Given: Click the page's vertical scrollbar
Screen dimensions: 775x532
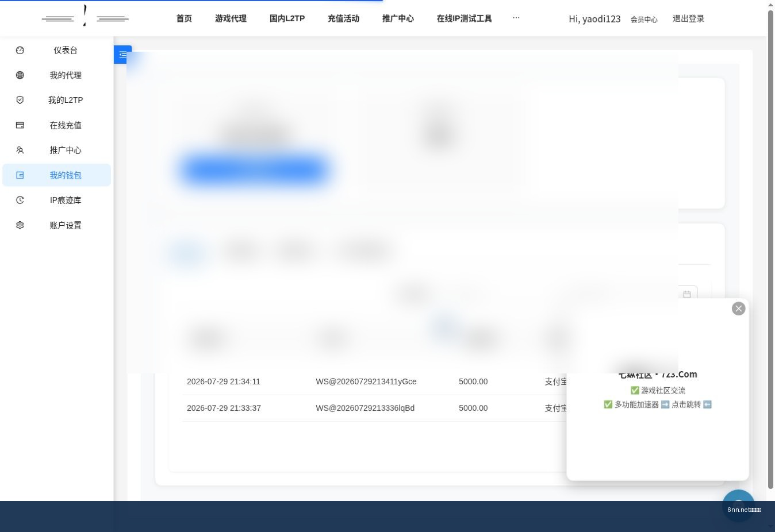Looking at the screenshot, I should click(771, 250).
